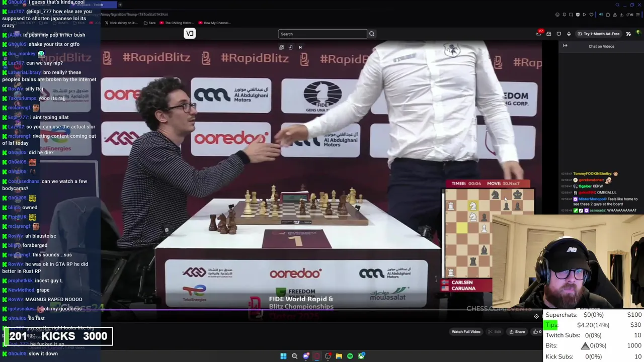Open the Windows Start button
This screenshot has height=362, width=644.
pos(283,356)
